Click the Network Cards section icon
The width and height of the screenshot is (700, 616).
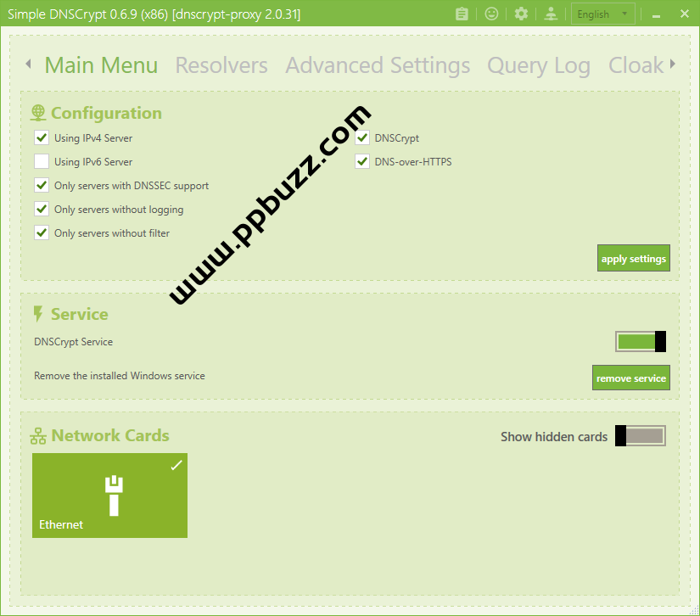click(x=38, y=436)
